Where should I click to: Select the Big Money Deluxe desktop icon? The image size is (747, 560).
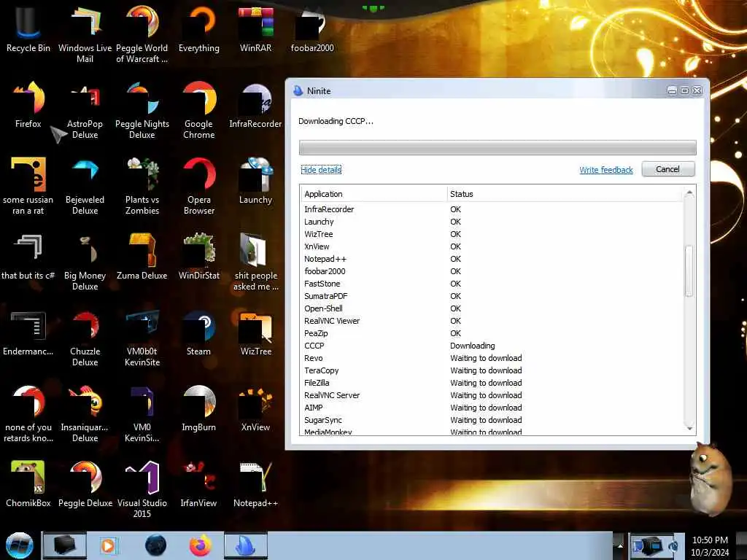(x=85, y=262)
